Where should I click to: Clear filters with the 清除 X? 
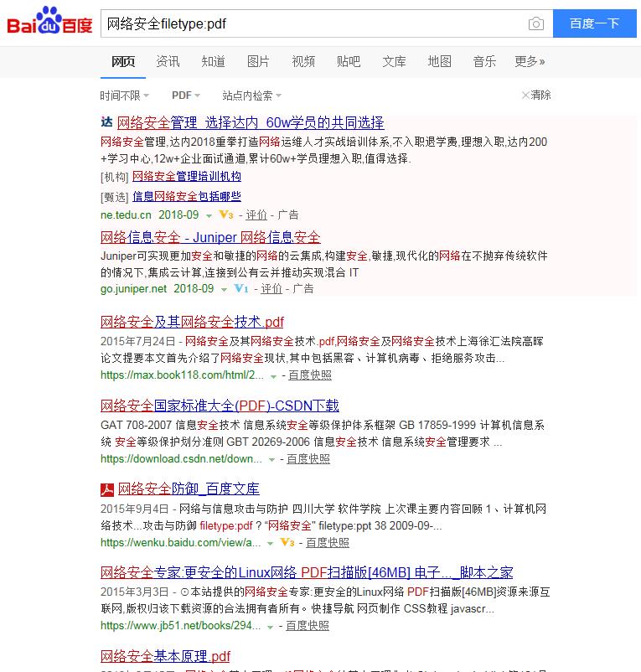click(536, 95)
